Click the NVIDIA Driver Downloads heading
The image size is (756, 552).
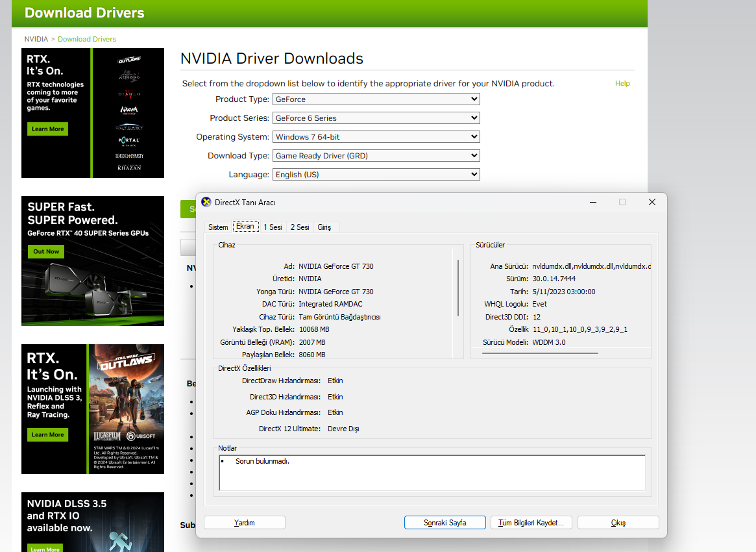[272, 58]
